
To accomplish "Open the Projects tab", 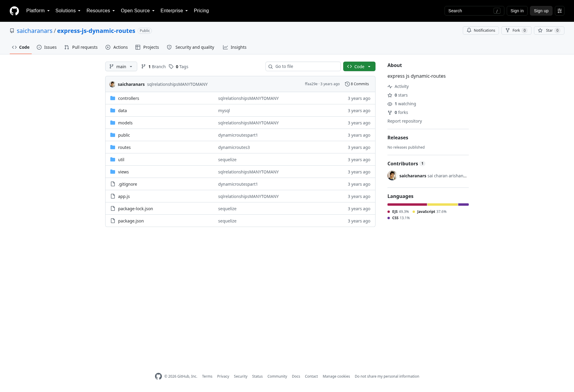I will 147,47.
